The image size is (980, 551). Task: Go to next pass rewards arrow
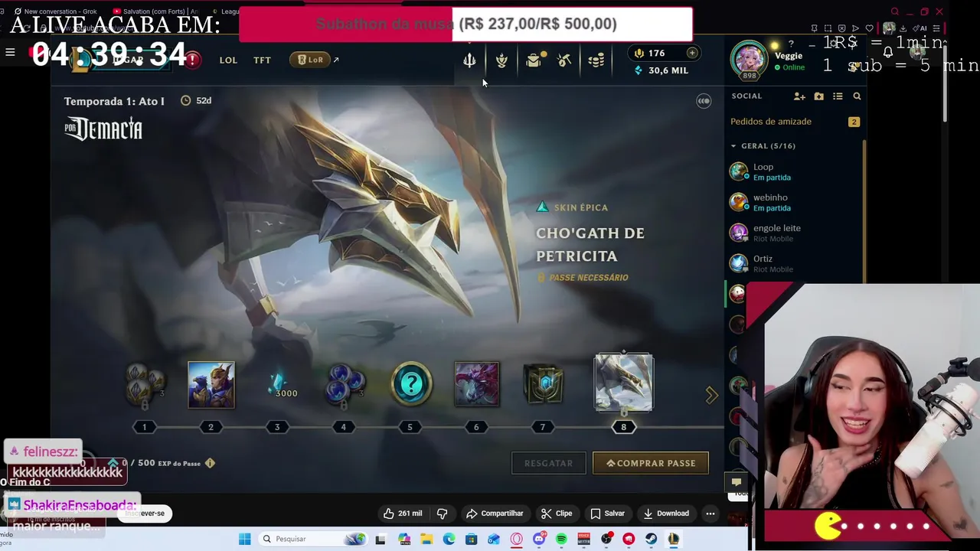click(711, 395)
